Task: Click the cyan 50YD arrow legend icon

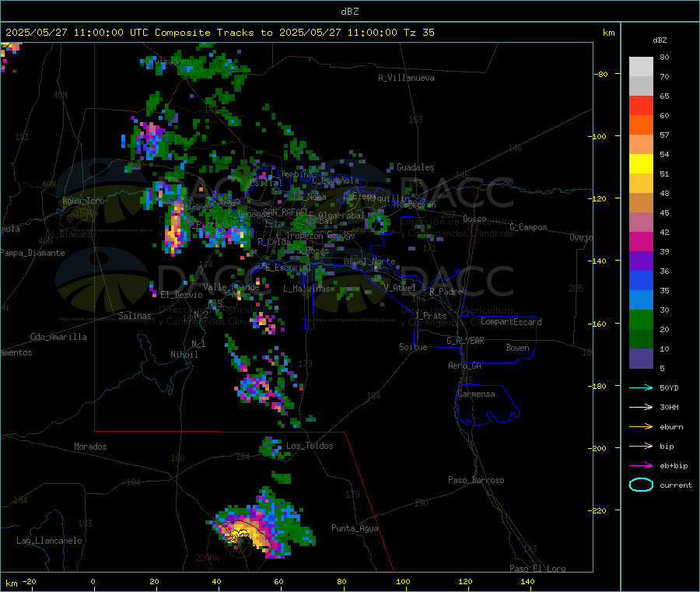Action: pos(641,387)
